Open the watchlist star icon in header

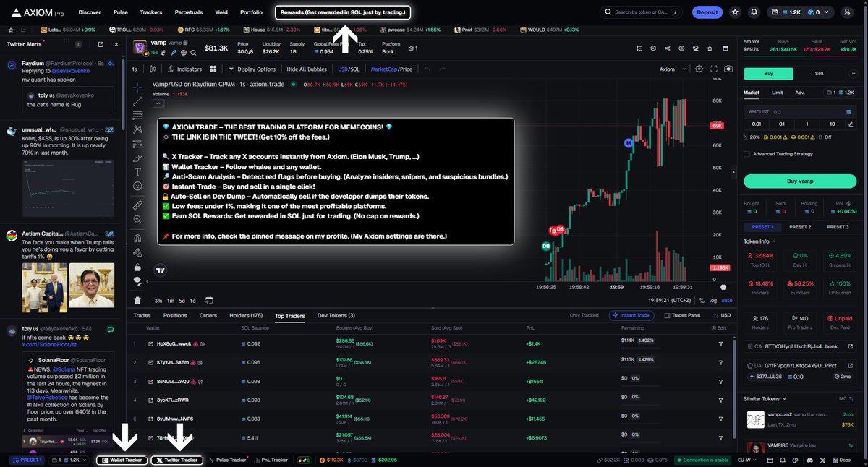735,12
